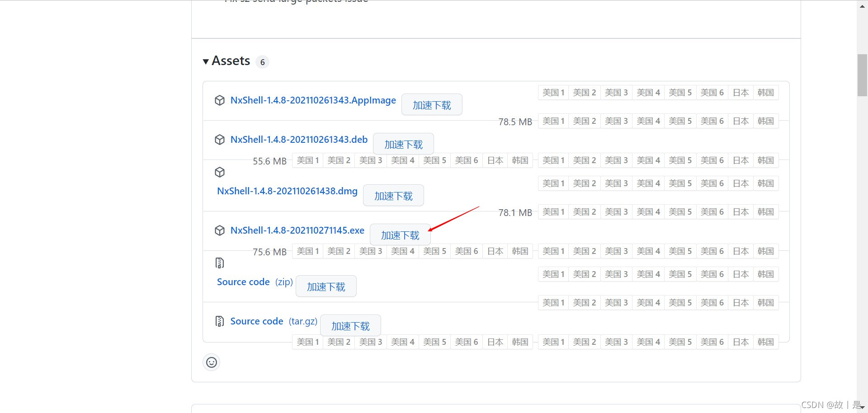Image resolution: width=868 pixels, height=413 pixels.
Task: Select 美国 1 mirror right after 75.6 MB
Action: 308,251
